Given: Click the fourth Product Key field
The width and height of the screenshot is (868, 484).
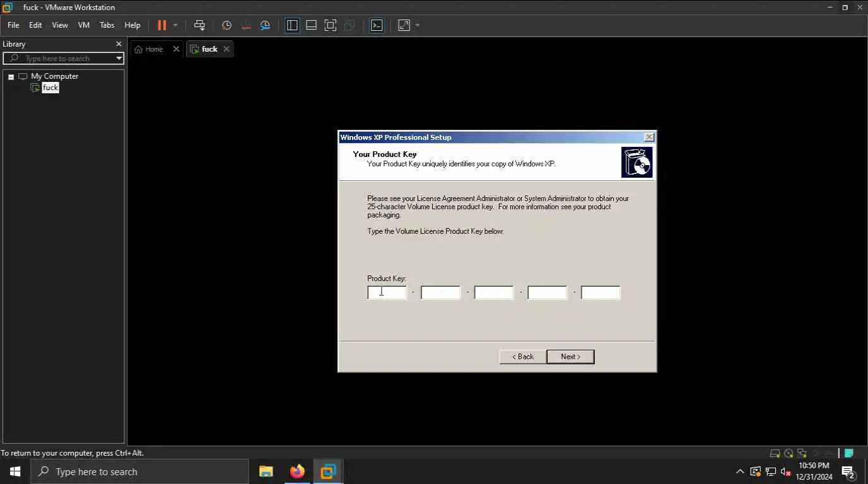Looking at the screenshot, I should click(x=548, y=292).
